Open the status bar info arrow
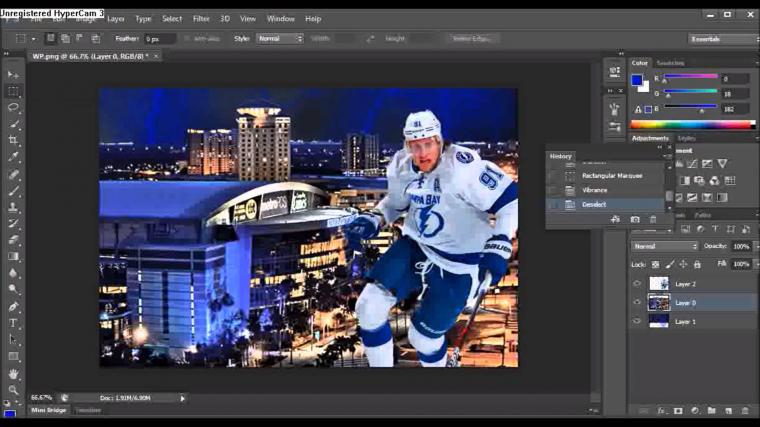760x427 pixels. (183, 398)
